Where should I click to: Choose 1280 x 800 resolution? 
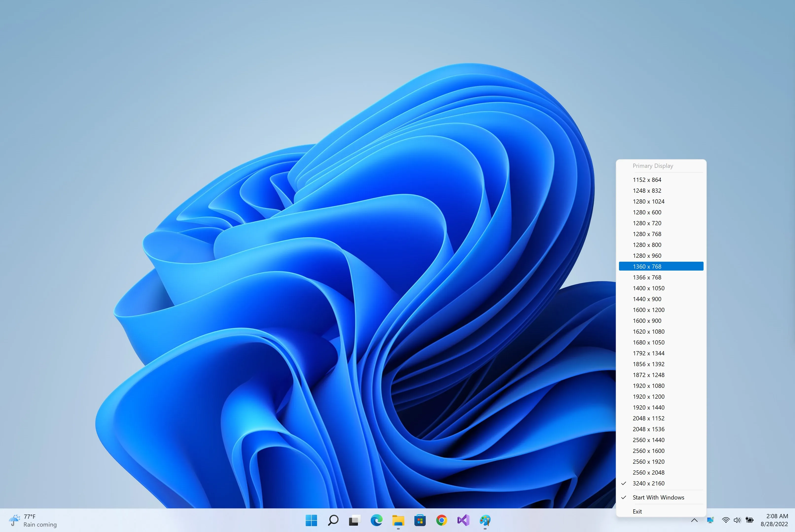[661, 245]
